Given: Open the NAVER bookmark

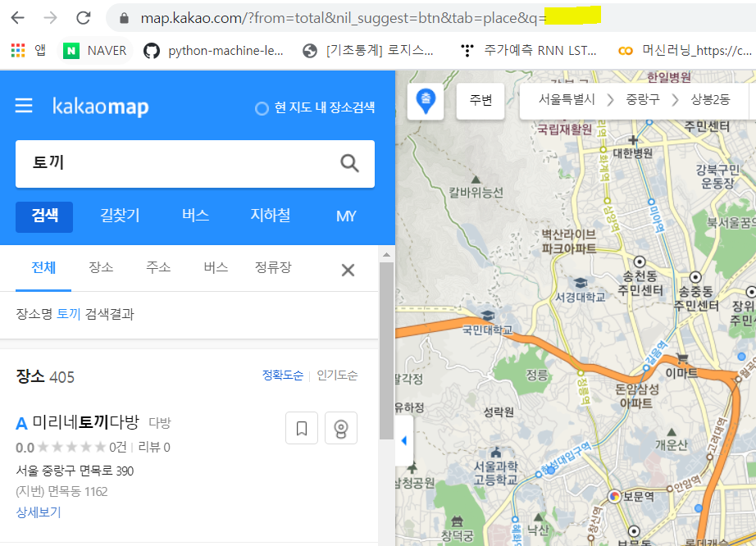Looking at the screenshot, I should click(95, 50).
